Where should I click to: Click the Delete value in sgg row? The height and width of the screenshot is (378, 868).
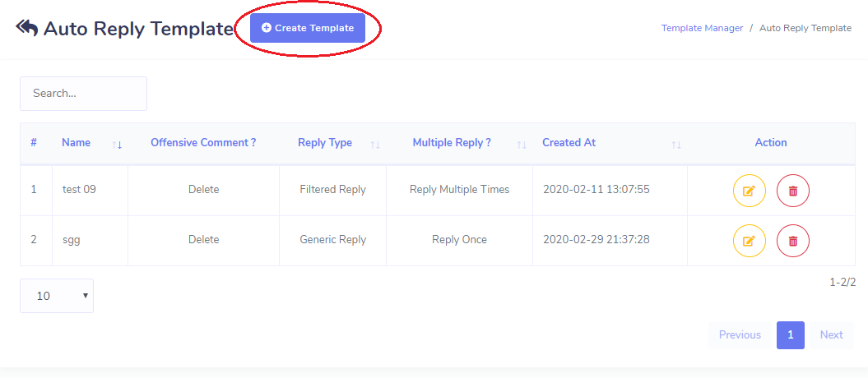pos(204,240)
